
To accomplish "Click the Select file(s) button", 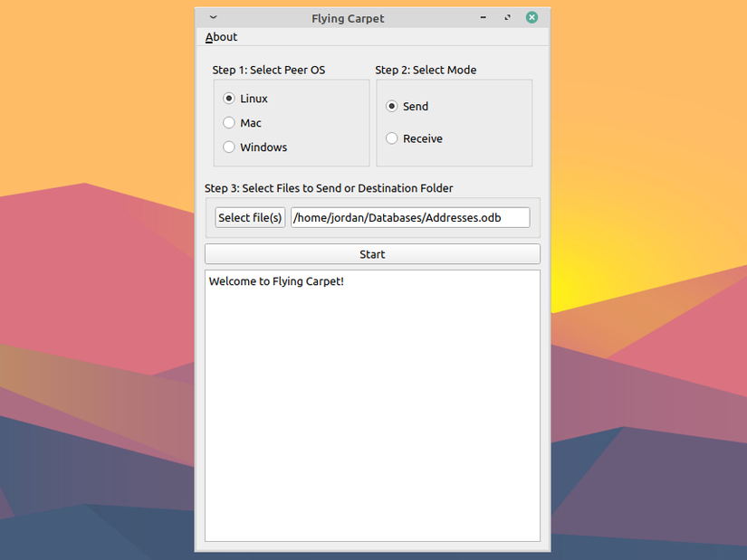I will 250,218.
